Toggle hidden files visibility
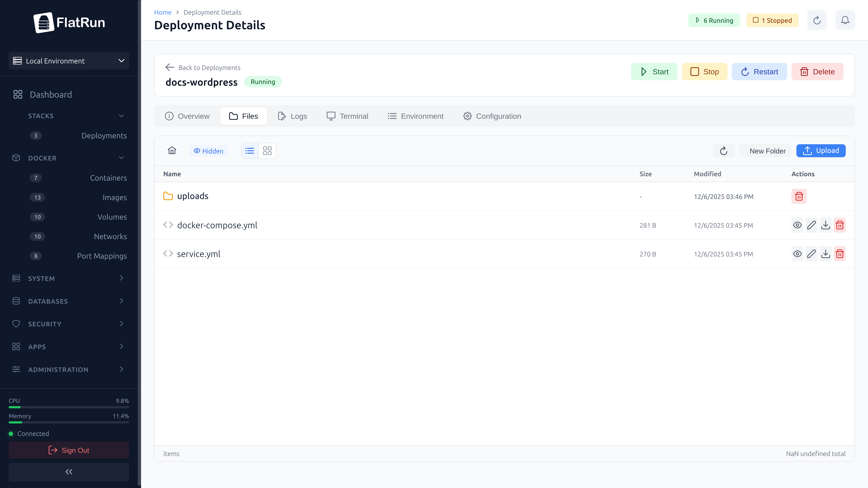Image resolution: width=868 pixels, height=488 pixels. click(208, 151)
